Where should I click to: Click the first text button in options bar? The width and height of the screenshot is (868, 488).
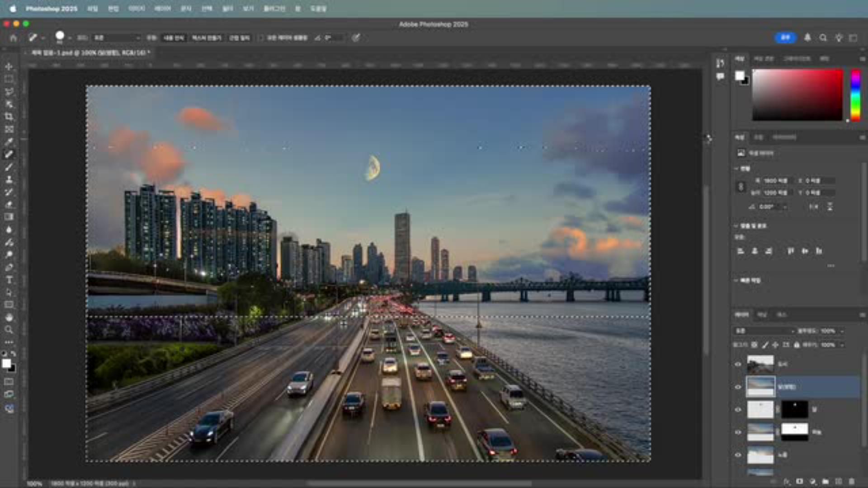tap(174, 38)
